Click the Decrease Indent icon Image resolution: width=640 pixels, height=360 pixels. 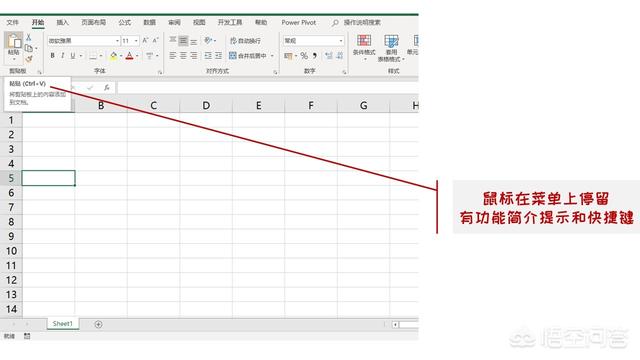click(208, 56)
